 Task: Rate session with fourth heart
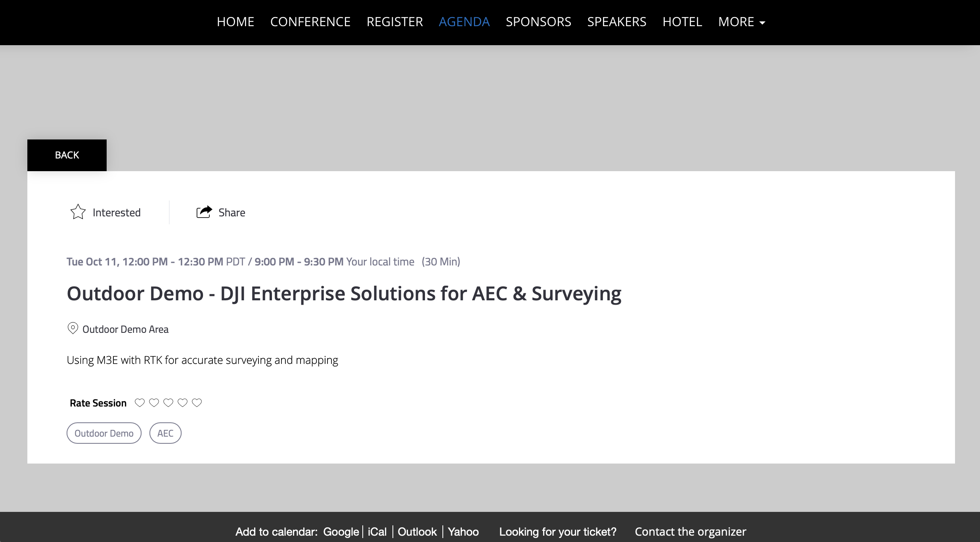tap(182, 403)
